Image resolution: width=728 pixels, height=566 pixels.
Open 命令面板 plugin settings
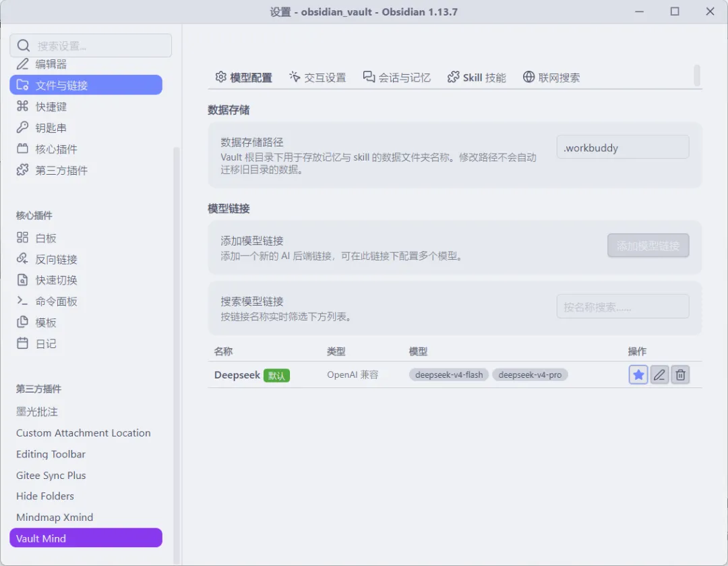(x=86, y=301)
